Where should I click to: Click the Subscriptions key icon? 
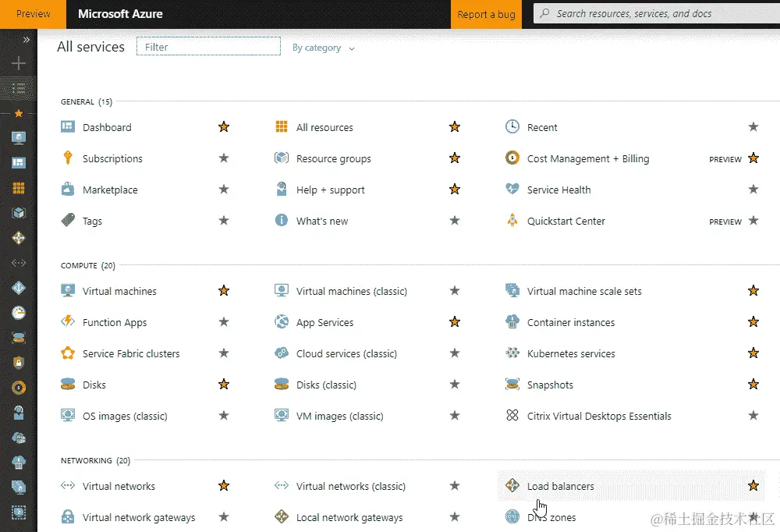coord(68,158)
